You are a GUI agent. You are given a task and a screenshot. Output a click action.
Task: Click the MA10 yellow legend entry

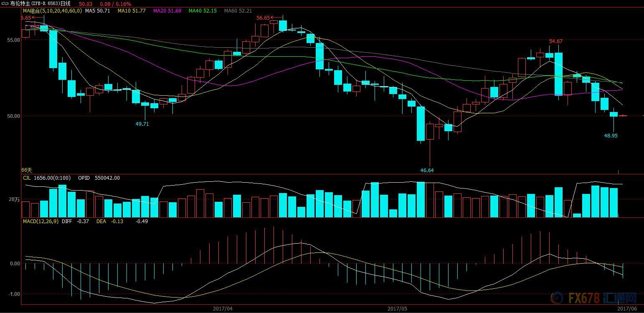[x=132, y=11]
